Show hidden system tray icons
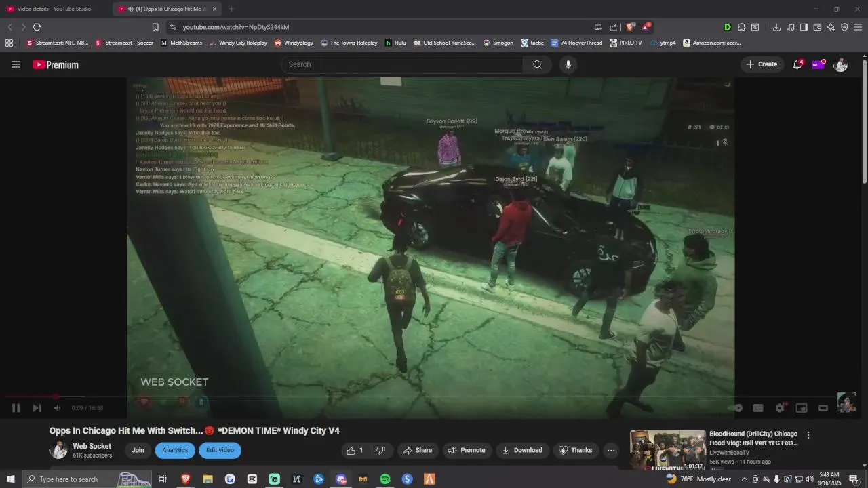 (x=744, y=479)
